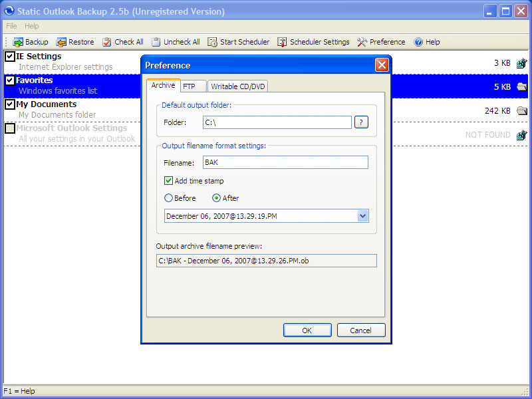Disable the Add time stamp checkbox
This screenshot has height=399, width=532.
pyautogui.click(x=168, y=180)
